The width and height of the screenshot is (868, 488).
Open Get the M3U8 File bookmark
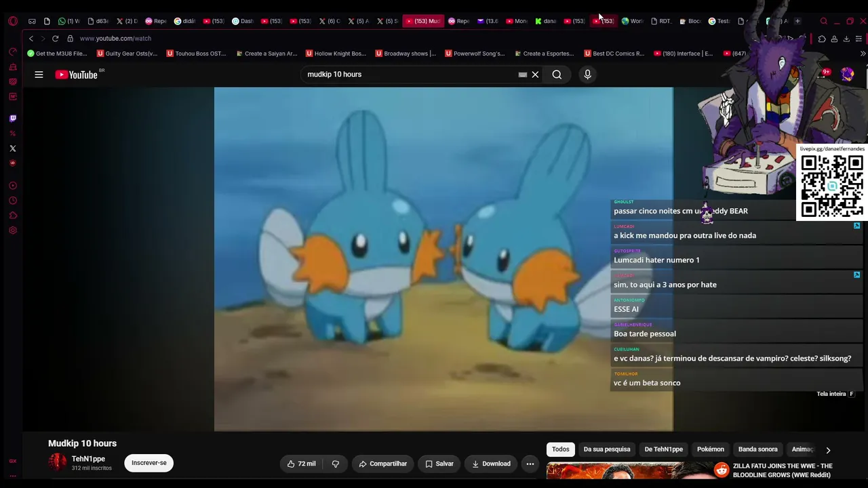(57, 54)
